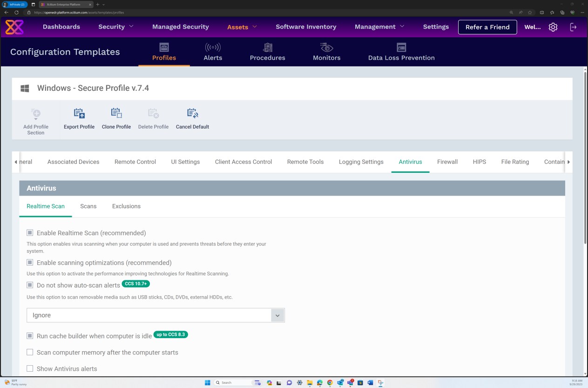Open the Management dropdown
This screenshot has width=588, height=388.
(379, 27)
